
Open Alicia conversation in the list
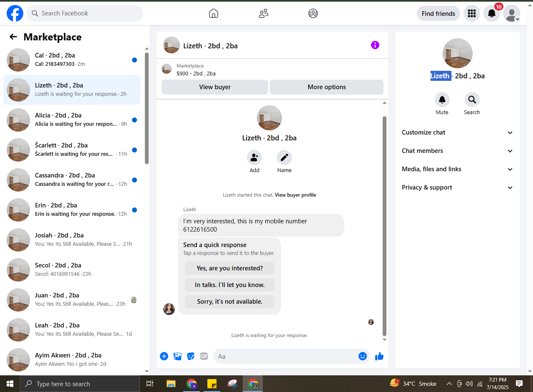(72, 120)
